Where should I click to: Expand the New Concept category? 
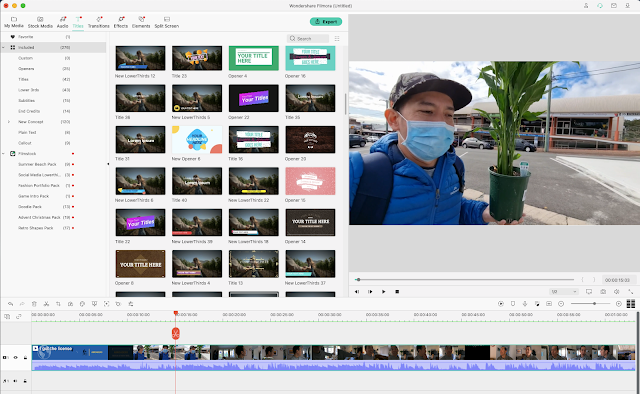click(x=9, y=122)
